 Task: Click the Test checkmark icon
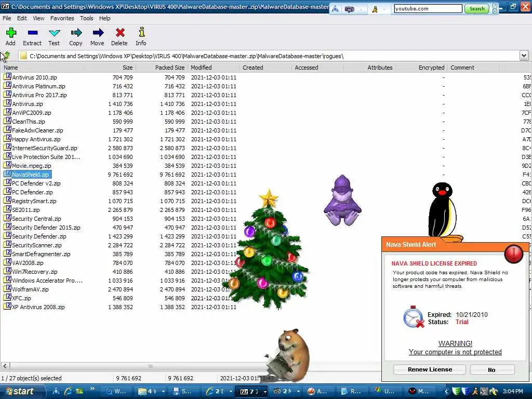click(x=54, y=33)
